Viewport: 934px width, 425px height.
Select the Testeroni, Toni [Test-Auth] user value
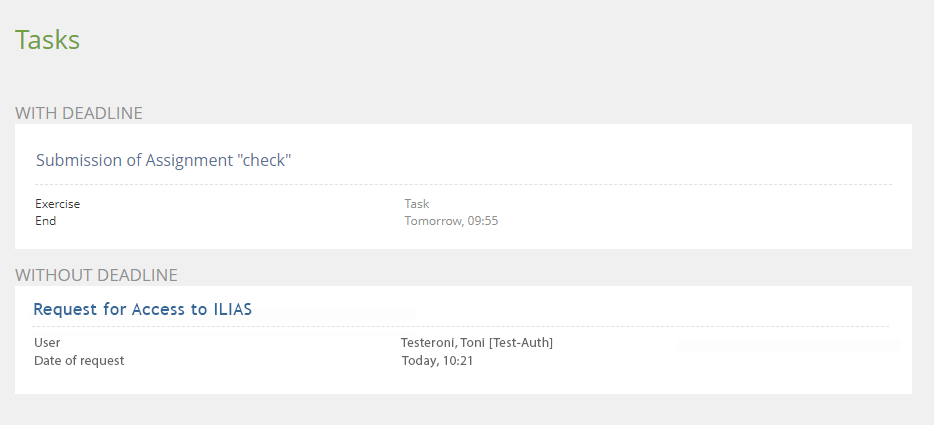click(477, 343)
